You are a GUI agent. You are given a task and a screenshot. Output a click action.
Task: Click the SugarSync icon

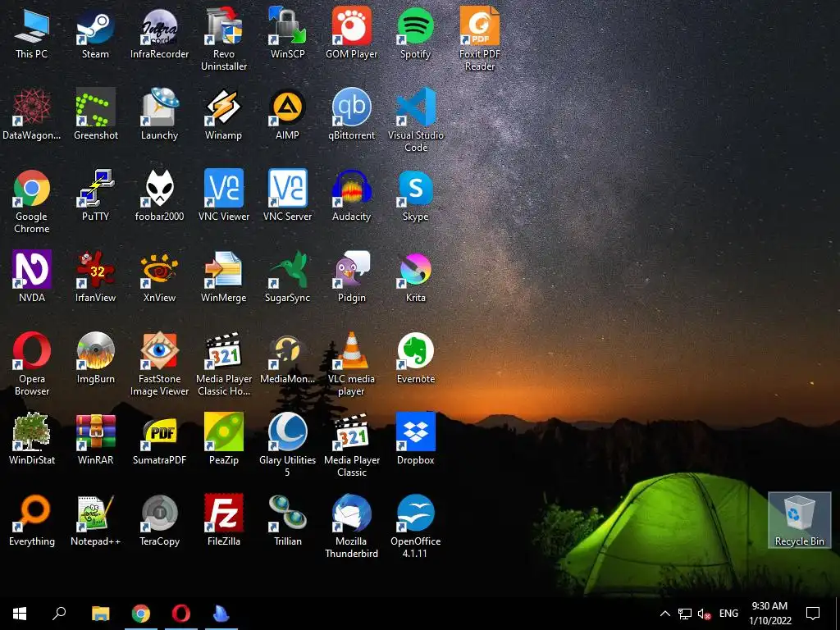(288, 277)
